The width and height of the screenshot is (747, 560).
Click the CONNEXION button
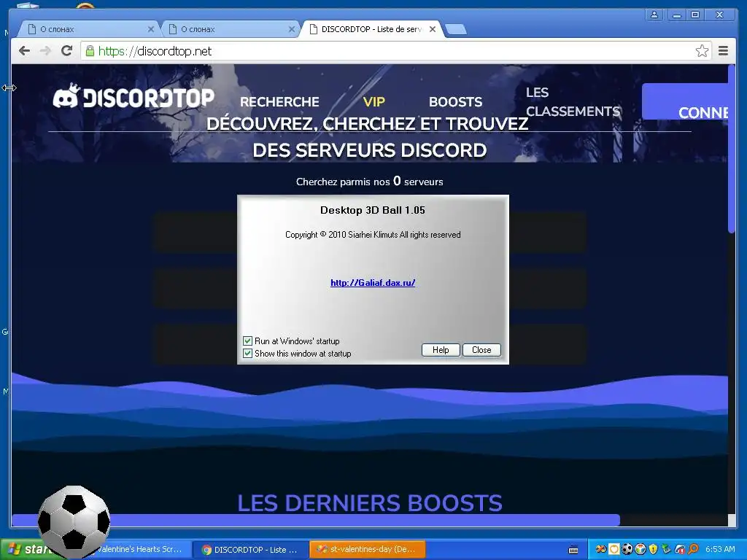686,102
